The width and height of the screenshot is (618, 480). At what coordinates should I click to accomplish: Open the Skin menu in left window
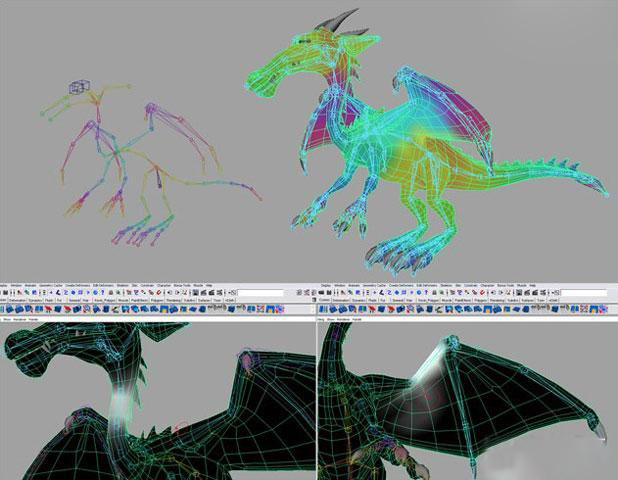pos(134,285)
